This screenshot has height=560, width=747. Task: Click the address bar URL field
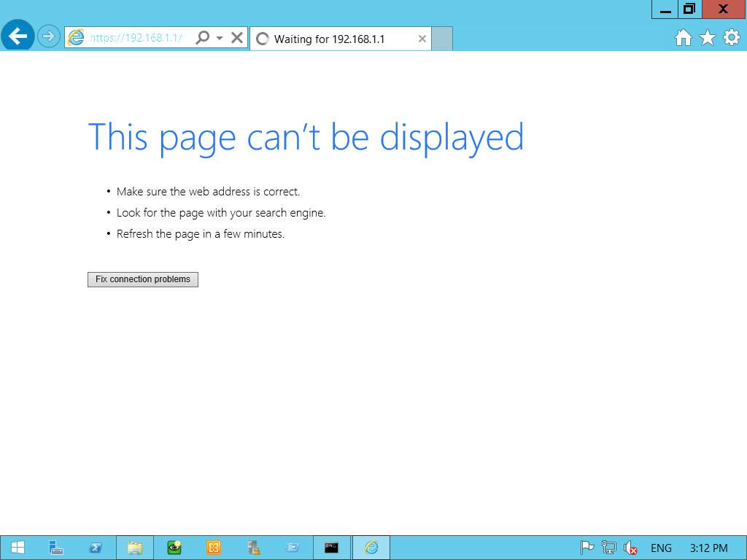pos(136,38)
